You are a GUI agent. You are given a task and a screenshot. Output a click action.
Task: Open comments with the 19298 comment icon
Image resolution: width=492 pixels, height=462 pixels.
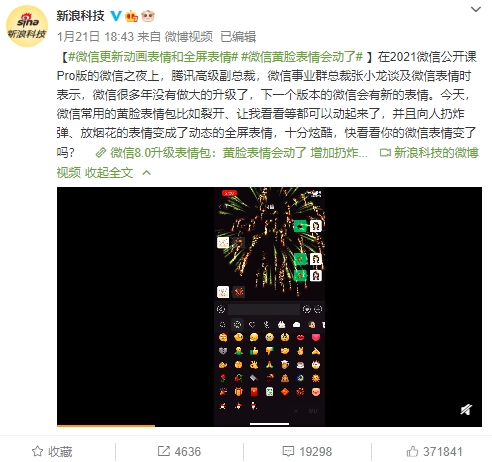click(x=307, y=452)
